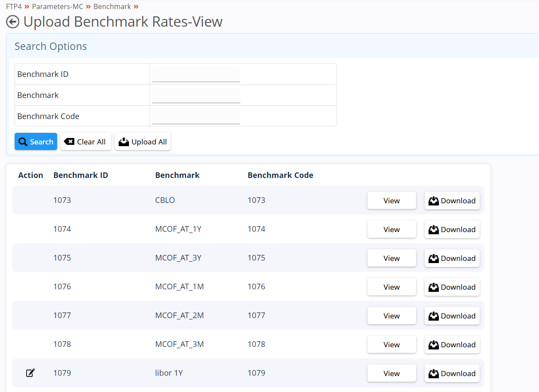Click the Search Options panel heading

click(51, 46)
